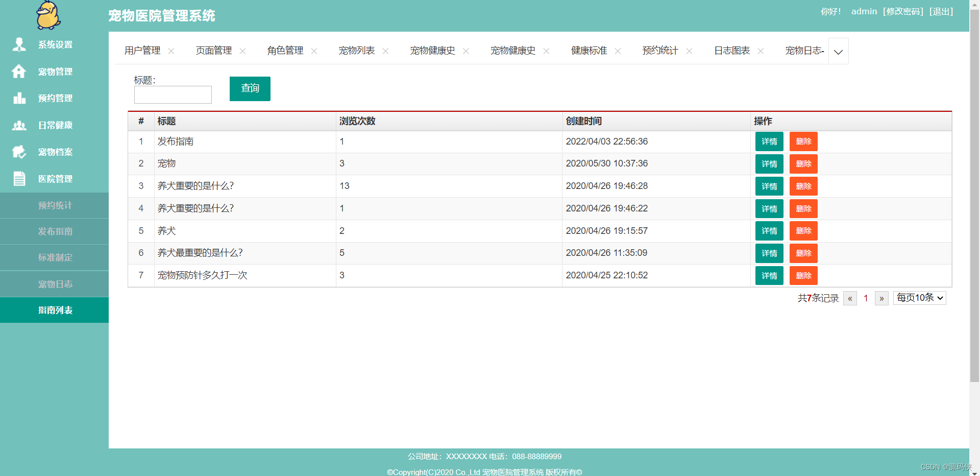Switch to the 日志图表 tab
Viewport: 980px width, 476px height.
coord(732,51)
